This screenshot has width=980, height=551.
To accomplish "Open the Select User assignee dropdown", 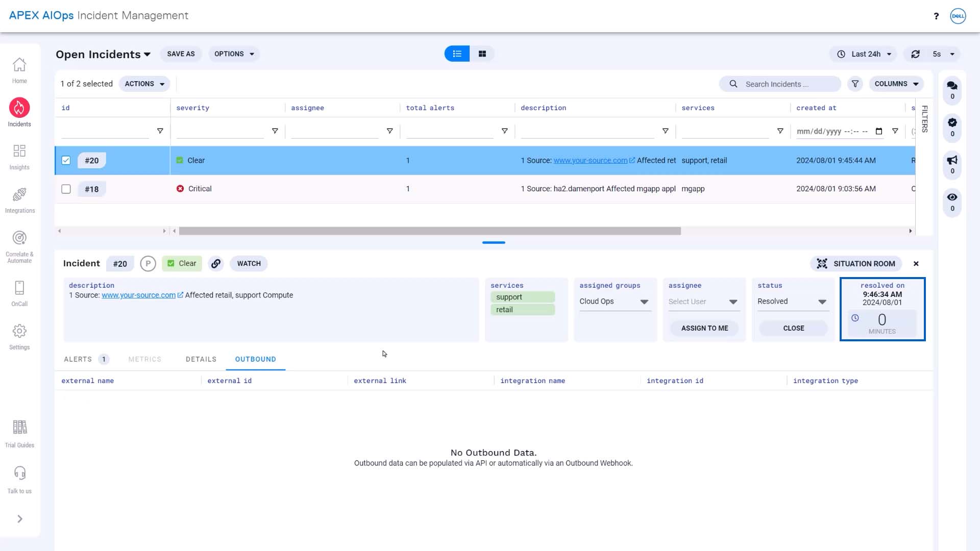I will pyautogui.click(x=703, y=302).
